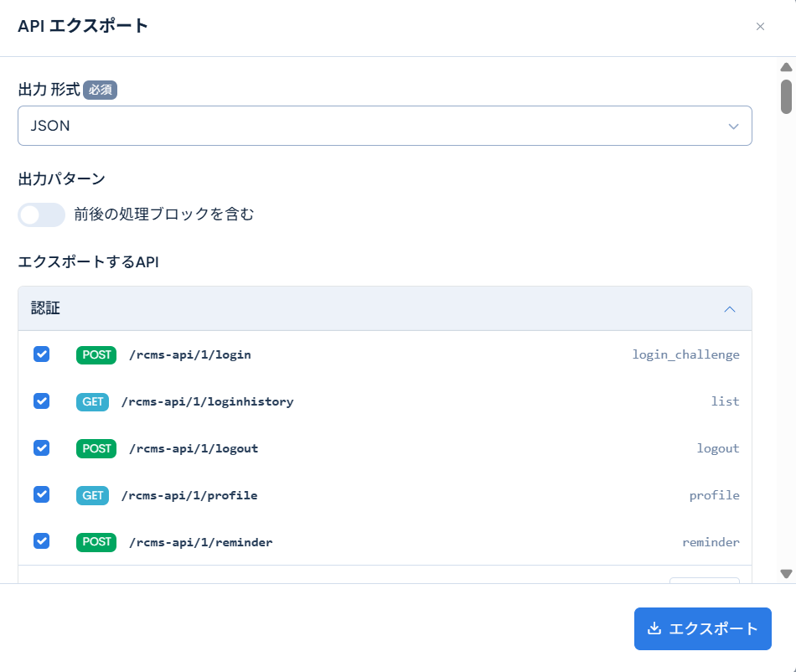Viewport: 796px width, 672px height.
Task: Select the login_challenge endpoint label
Action: [686, 354]
